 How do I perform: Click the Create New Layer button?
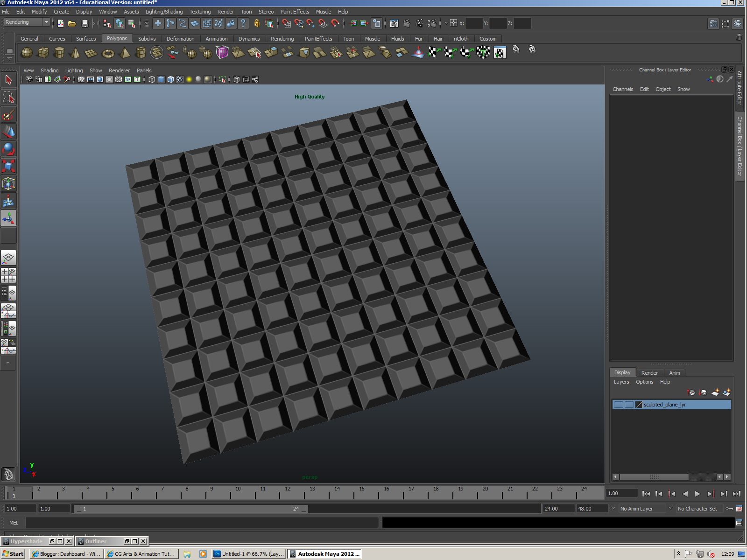click(x=715, y=392)
